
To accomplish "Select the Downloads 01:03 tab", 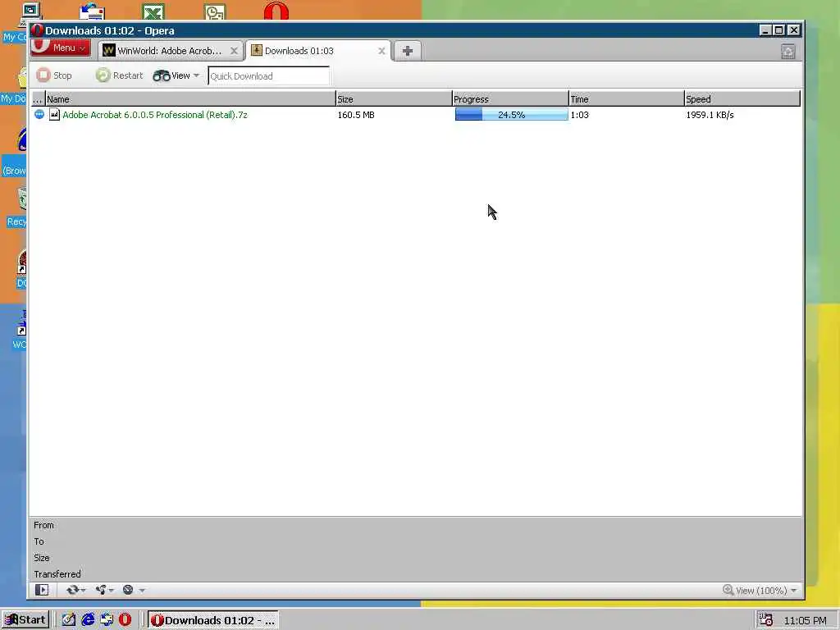I will [x=319, y=51].
